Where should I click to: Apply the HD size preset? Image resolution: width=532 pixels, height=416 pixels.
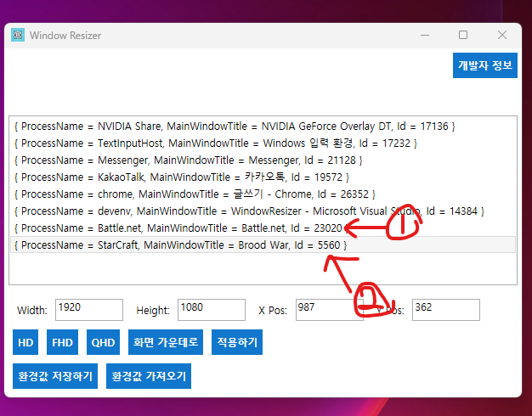point(25,342)
